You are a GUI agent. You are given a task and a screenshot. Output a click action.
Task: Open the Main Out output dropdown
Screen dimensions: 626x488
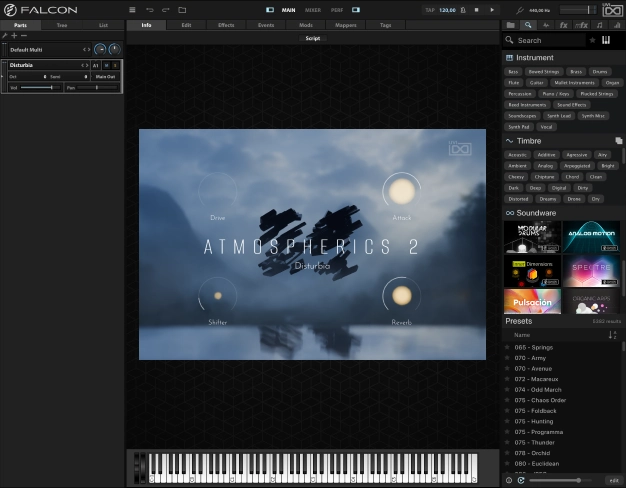tap(105, 76)
